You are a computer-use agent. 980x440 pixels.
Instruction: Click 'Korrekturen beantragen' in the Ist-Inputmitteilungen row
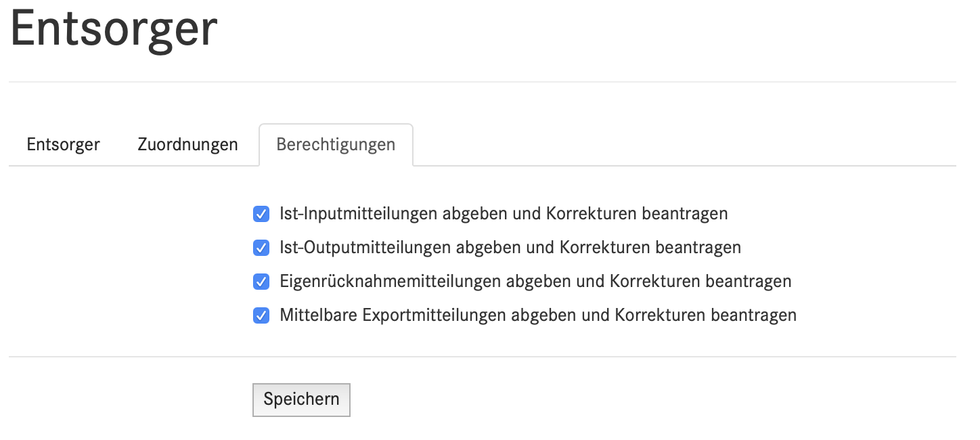(636, 214)
